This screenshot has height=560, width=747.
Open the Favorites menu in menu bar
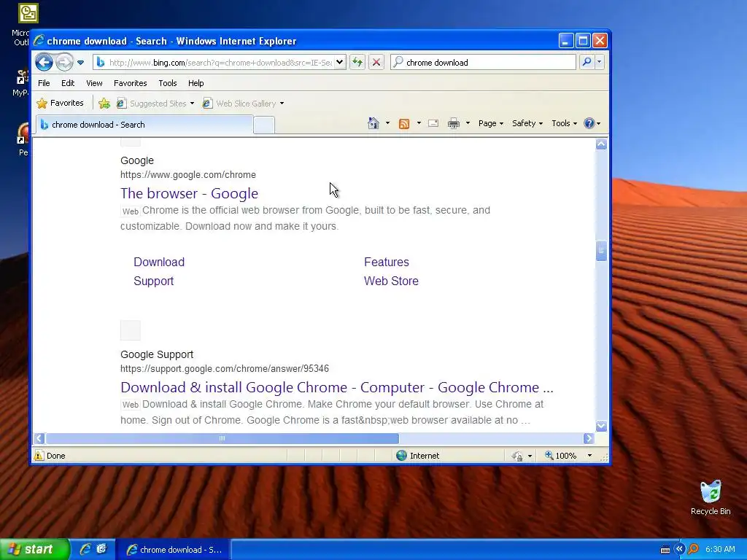(x=130, y=83)
